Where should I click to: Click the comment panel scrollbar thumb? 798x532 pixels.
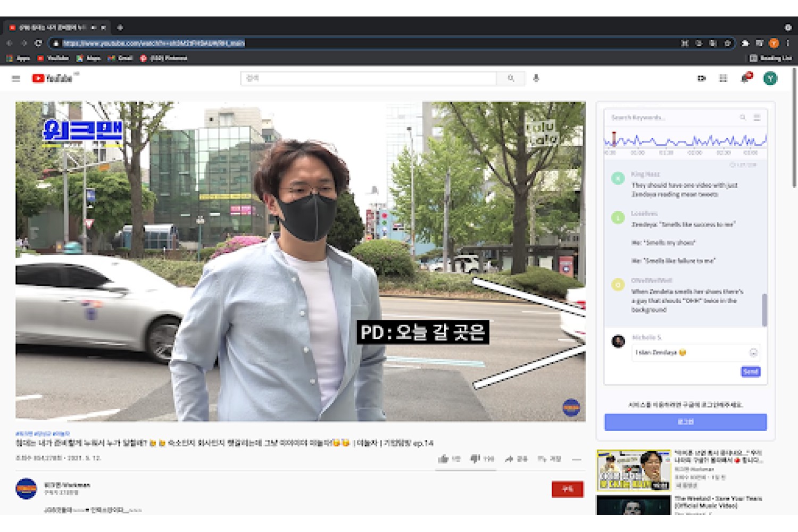pos(764,310)
